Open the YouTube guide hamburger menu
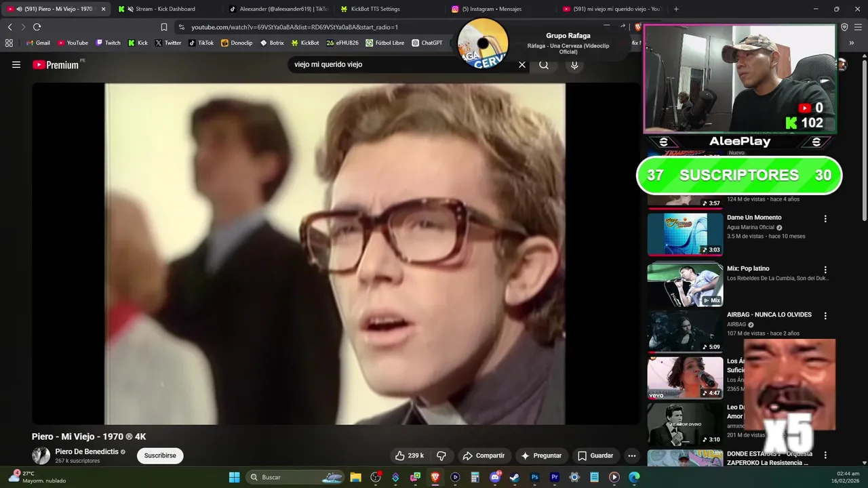This screenshot has width=868, height=488. [16, 65]
